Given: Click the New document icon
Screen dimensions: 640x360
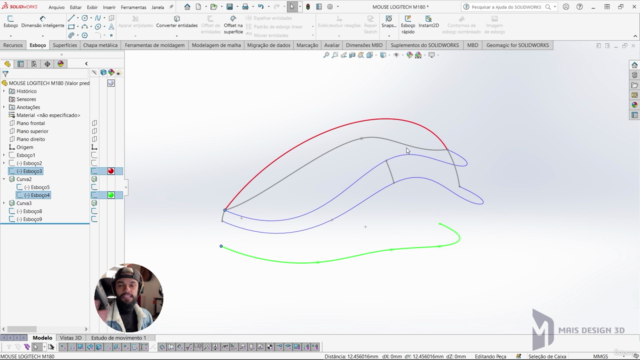Looking at the screenshot, I should pos(198,7).
